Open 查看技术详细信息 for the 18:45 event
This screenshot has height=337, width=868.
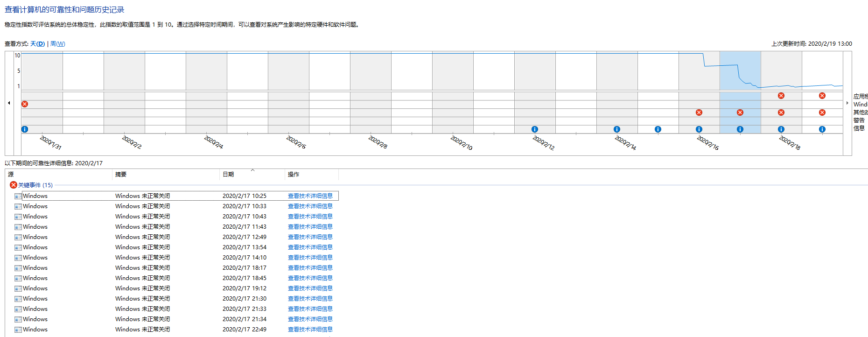click(x=310, y=278)
